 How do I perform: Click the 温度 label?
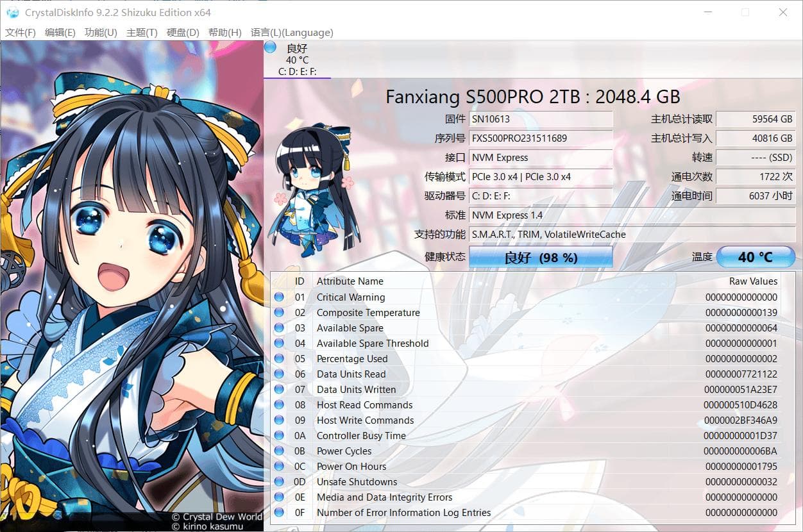tap(702, 257)
